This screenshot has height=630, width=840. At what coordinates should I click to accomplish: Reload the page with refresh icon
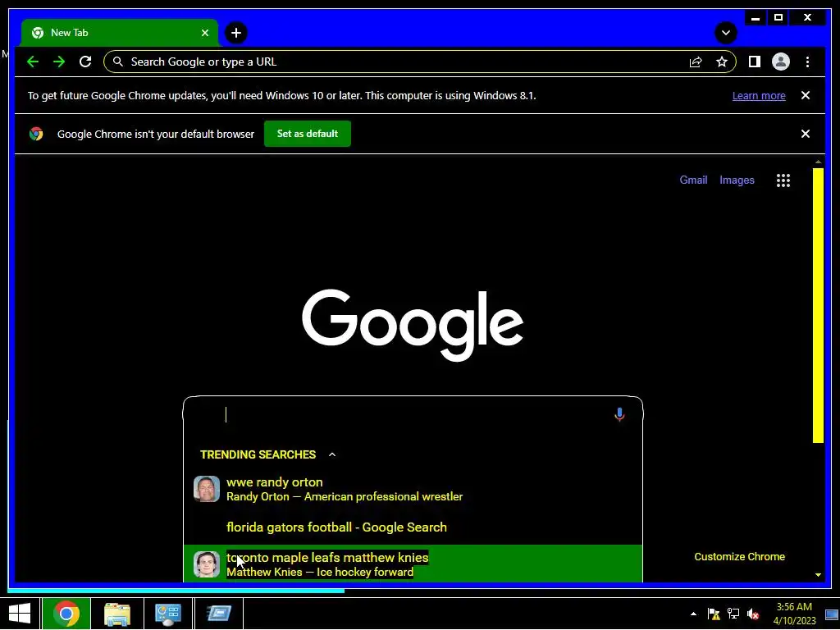(85, 62)
